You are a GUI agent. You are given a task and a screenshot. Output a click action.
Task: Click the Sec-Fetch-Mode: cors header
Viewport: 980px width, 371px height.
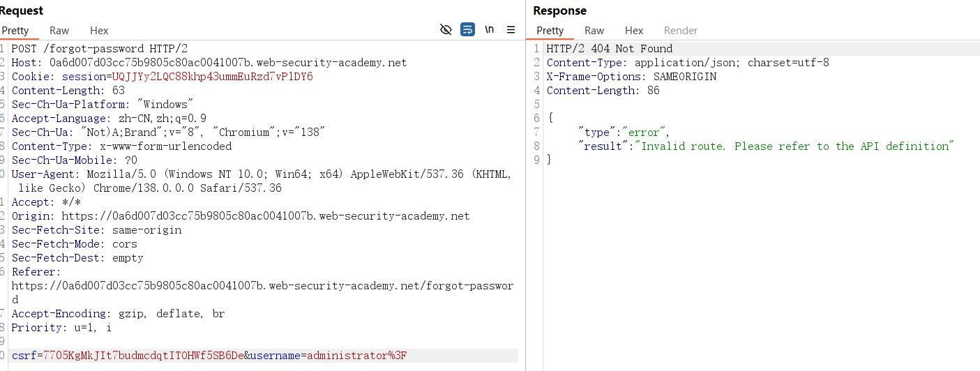(x=75, y=244)
